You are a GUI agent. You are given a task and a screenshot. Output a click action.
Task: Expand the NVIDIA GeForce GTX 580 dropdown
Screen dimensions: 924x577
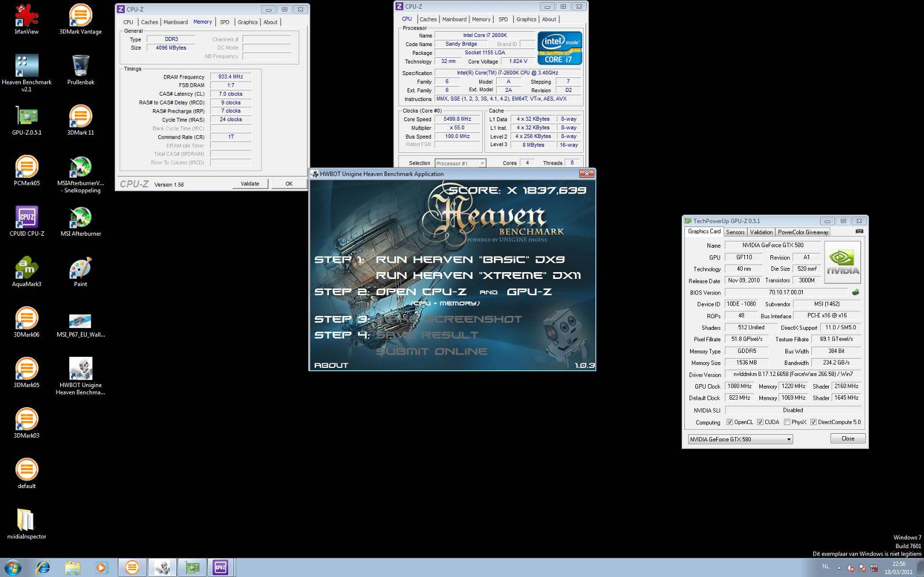pos(788,440)
